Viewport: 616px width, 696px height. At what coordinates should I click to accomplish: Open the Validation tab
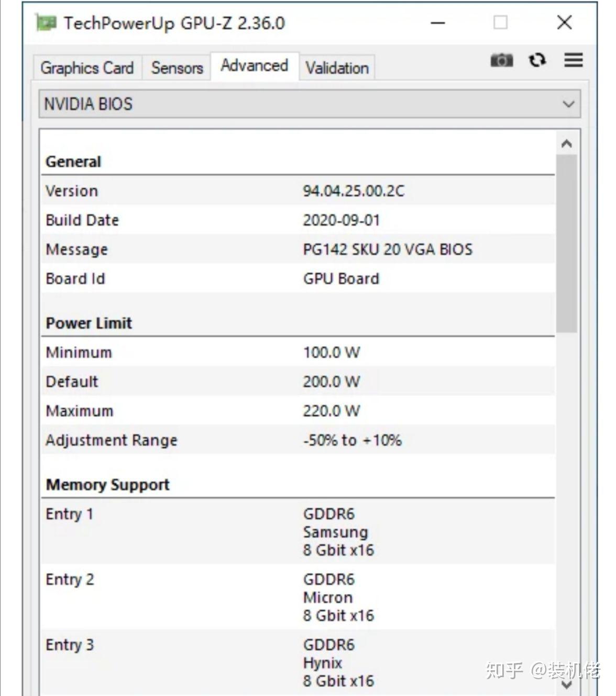pos(337,68)
